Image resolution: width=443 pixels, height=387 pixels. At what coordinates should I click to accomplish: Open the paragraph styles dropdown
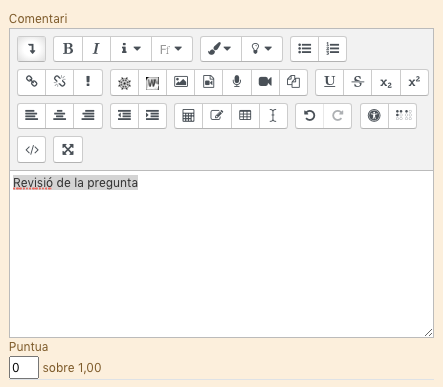tap(131, 49)
